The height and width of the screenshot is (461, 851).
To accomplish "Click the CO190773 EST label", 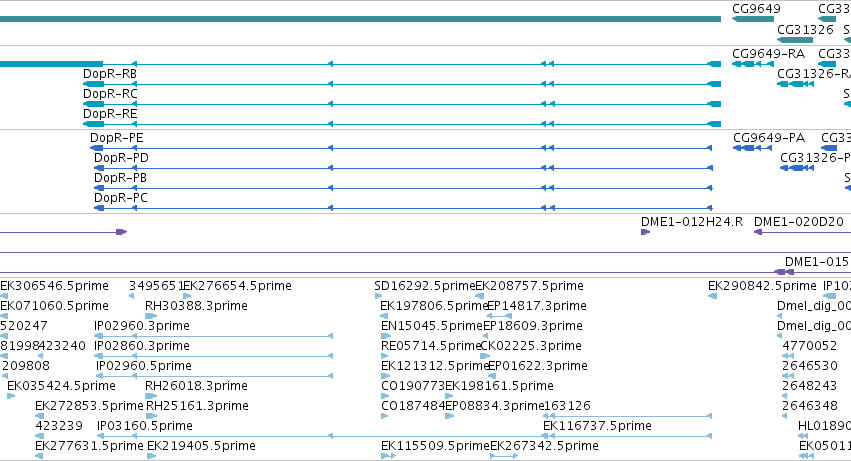I will 413,387.
